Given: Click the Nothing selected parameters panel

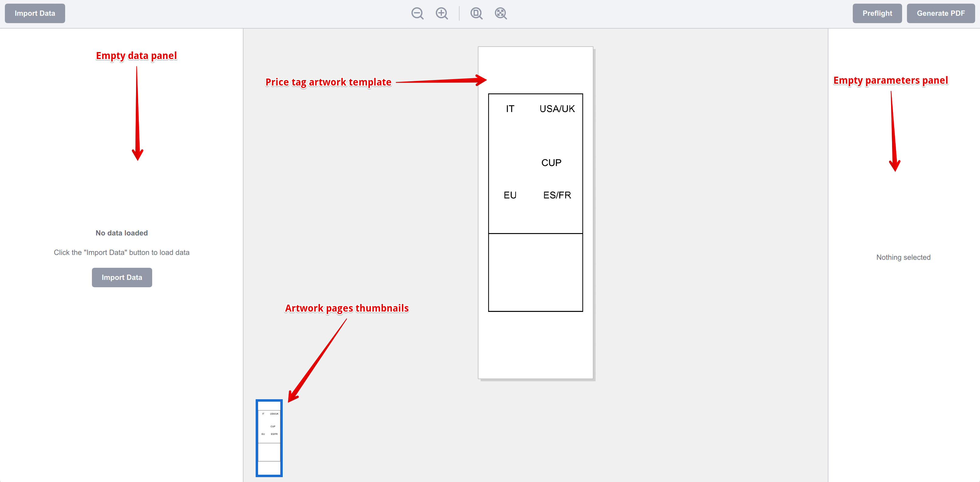Looking at the screenshot, I should (903, 257).
